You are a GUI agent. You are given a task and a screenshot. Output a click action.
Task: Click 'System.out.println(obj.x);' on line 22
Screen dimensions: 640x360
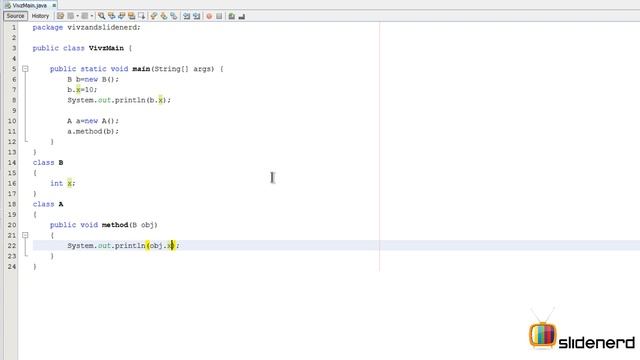[123, 246]
